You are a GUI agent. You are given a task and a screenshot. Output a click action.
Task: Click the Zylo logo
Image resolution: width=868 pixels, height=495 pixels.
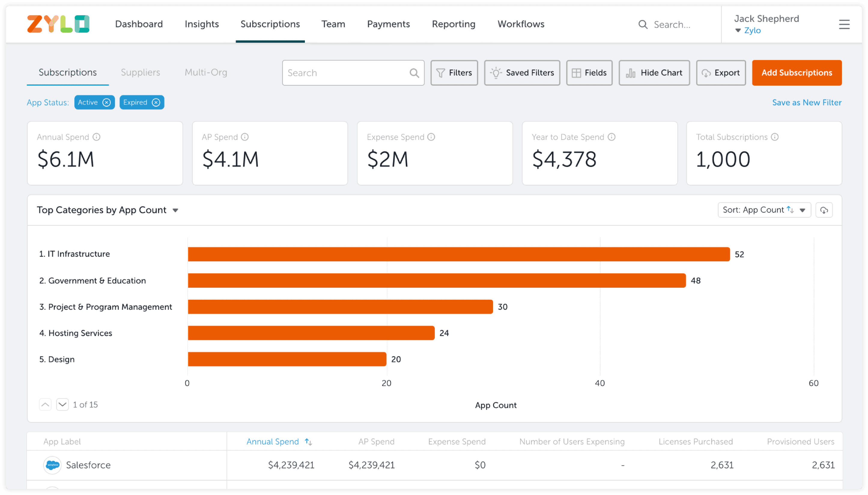pos(58,24)
